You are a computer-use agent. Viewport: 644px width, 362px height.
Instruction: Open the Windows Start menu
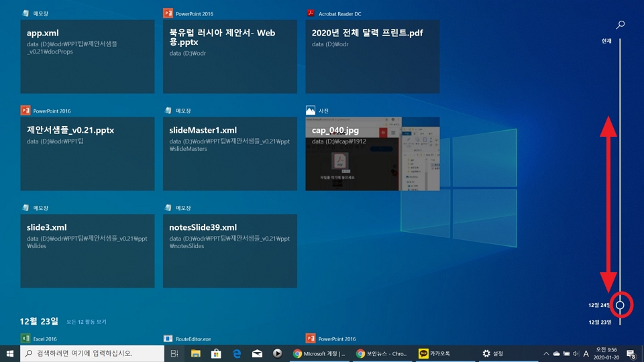(x=10, y=353)
